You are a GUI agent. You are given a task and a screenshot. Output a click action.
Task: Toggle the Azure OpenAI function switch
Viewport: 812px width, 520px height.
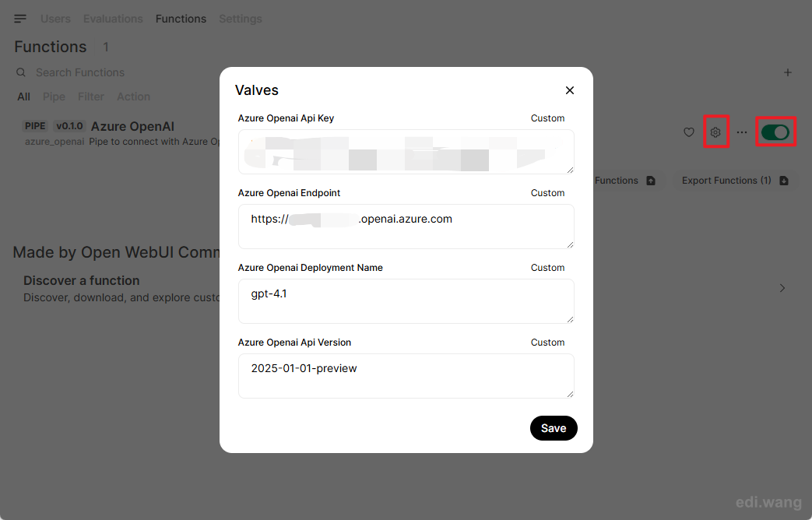[x=775, y=132]
